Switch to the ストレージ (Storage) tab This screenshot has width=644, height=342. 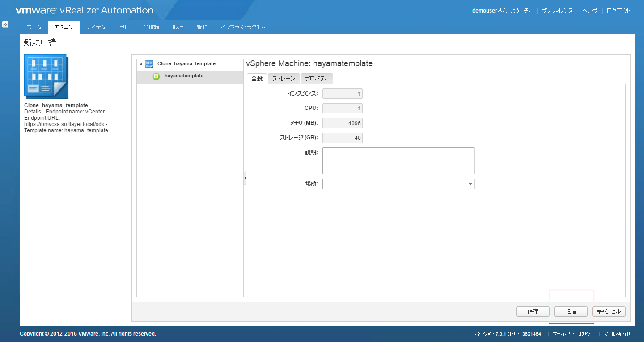coord(284,78)
